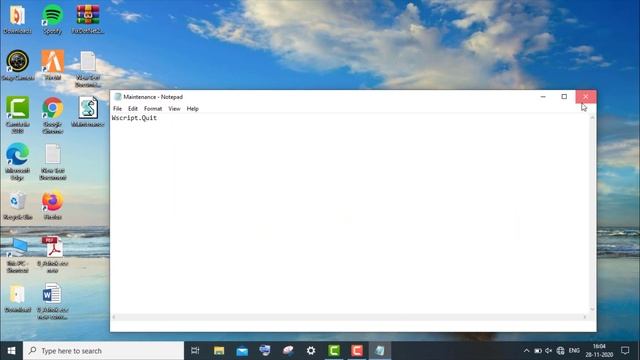Open the Format menu in Notepad

pos(153,109)
